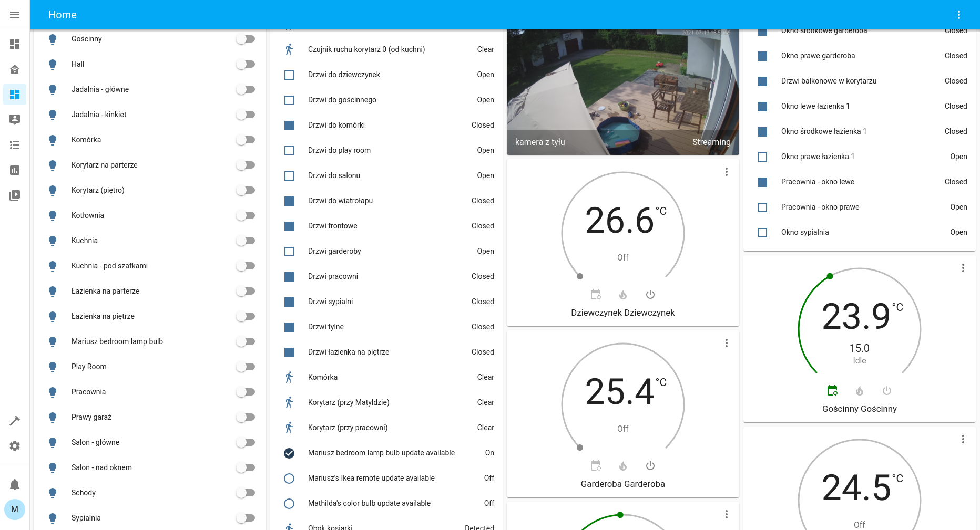980x530 pixels.
Task: Power off the Gościnny Gościnny thermostat
Action: (x=887, y=390)
